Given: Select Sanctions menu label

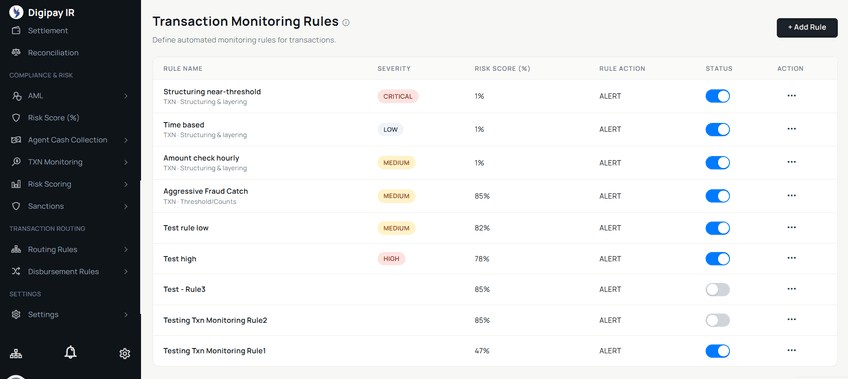Looking at the screenshot, I should [x=46, y=207].
